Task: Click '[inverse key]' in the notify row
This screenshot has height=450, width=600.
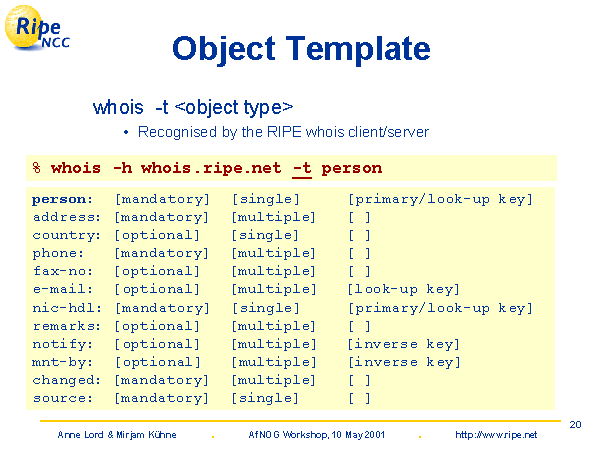Action: (x=403, y=343)
